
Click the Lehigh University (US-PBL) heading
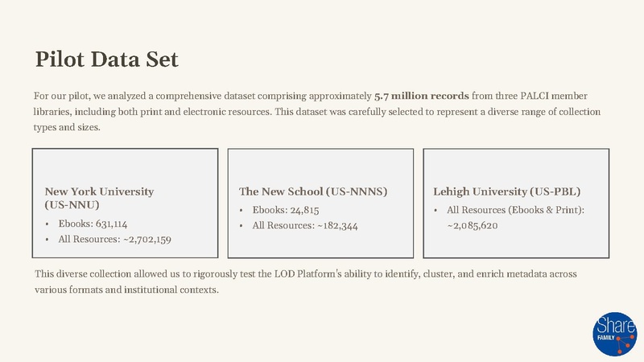click(506, 191)
